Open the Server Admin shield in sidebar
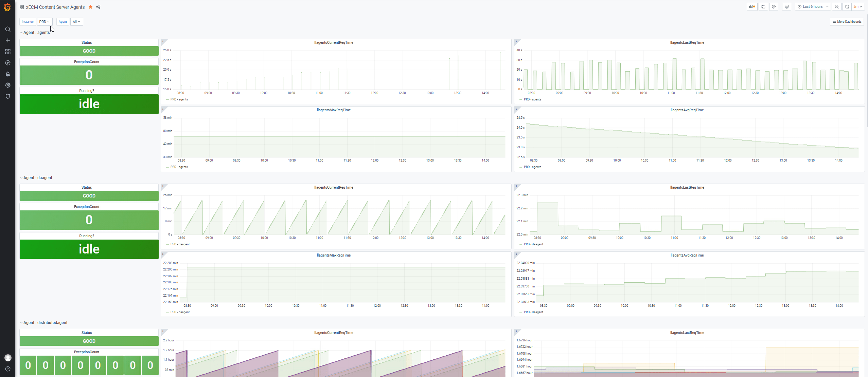The width and height of the screenshot is (868, 377). pyautogui.click(x=8, y=96)
